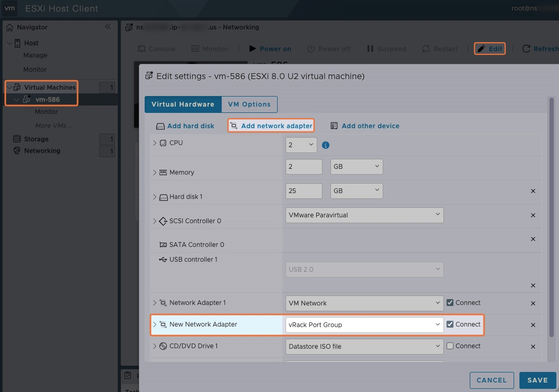This screenshot has width=559, height=392.
Task: Select Monitor under vm-586
Action: click(46, 112)
